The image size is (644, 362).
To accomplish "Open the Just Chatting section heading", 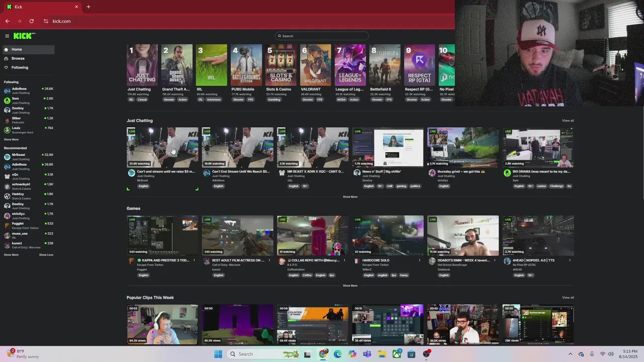I will point(139,121).
